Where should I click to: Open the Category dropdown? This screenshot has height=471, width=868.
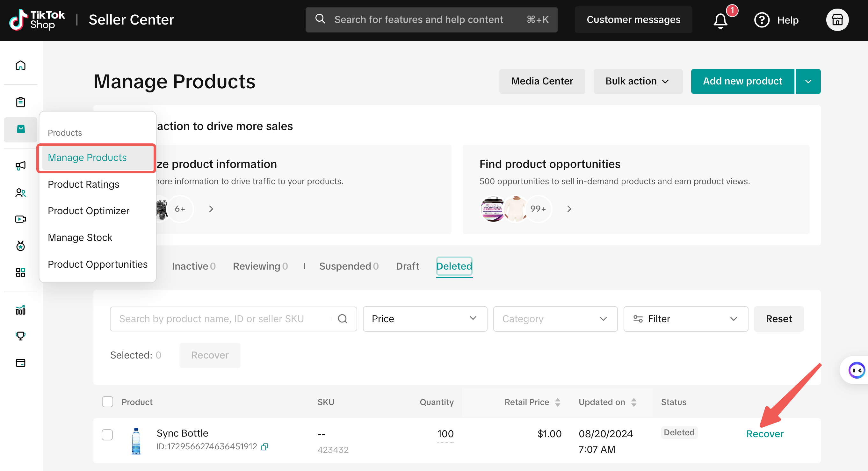[x=555, y=319]
